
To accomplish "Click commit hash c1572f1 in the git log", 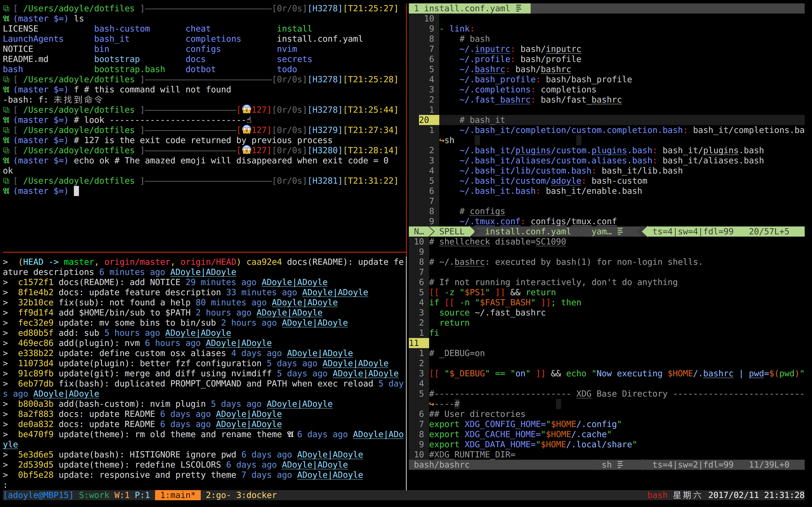I will click(x=36, y=282).
